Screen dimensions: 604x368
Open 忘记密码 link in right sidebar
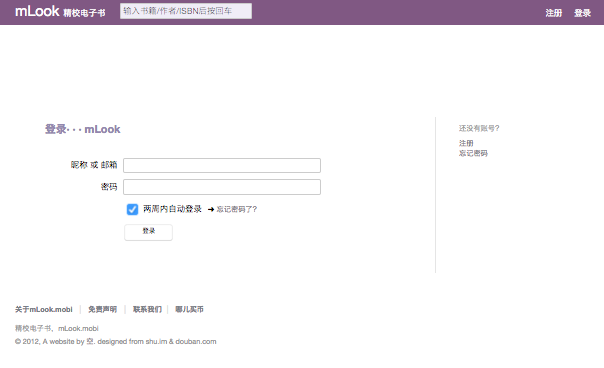click(x=473, y=153)
